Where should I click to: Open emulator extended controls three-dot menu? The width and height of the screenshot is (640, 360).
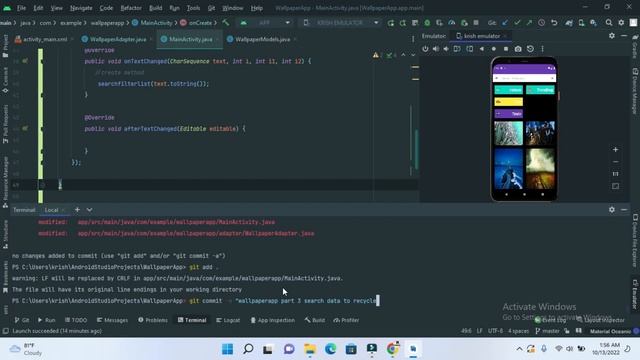[x=542, y=49]
